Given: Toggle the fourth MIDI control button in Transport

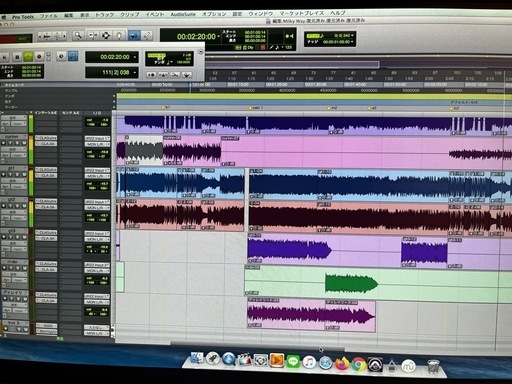Looking at the screenshot, I should click(x=186, y=75).
